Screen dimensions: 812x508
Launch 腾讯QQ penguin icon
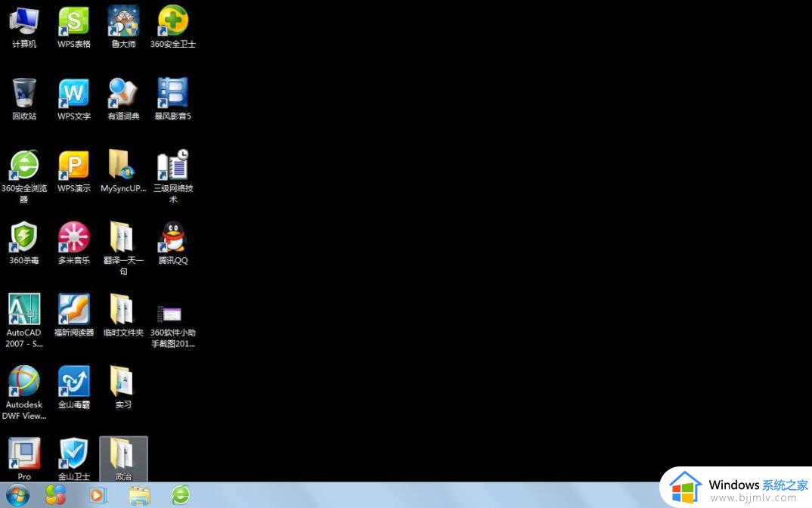pos(173,243)
